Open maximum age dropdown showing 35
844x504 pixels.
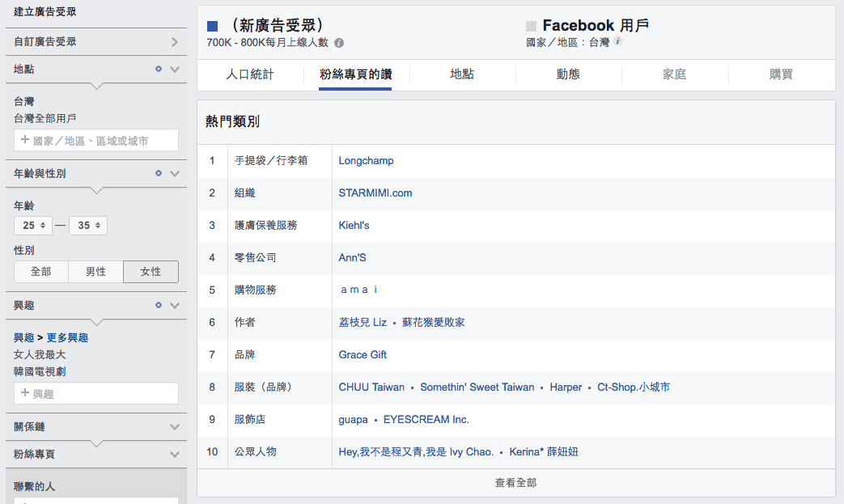pos(87,226)
